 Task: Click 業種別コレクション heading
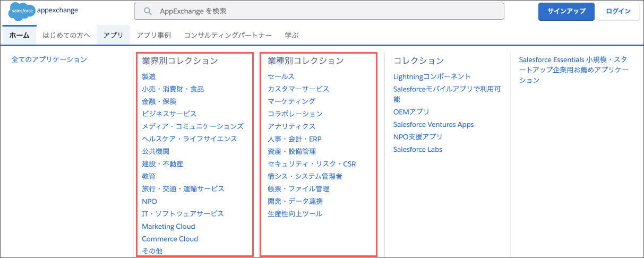pyautogui.click(x=306, y=61)
